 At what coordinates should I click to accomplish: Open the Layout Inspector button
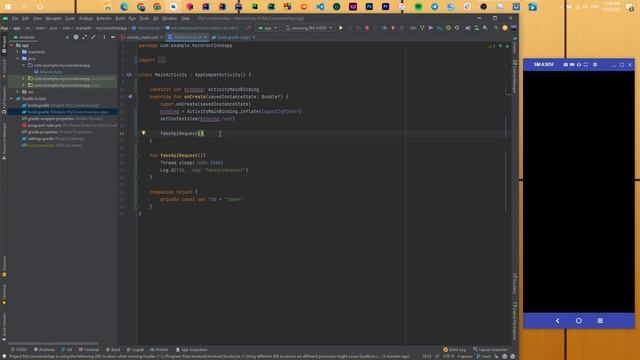[490, 350]
